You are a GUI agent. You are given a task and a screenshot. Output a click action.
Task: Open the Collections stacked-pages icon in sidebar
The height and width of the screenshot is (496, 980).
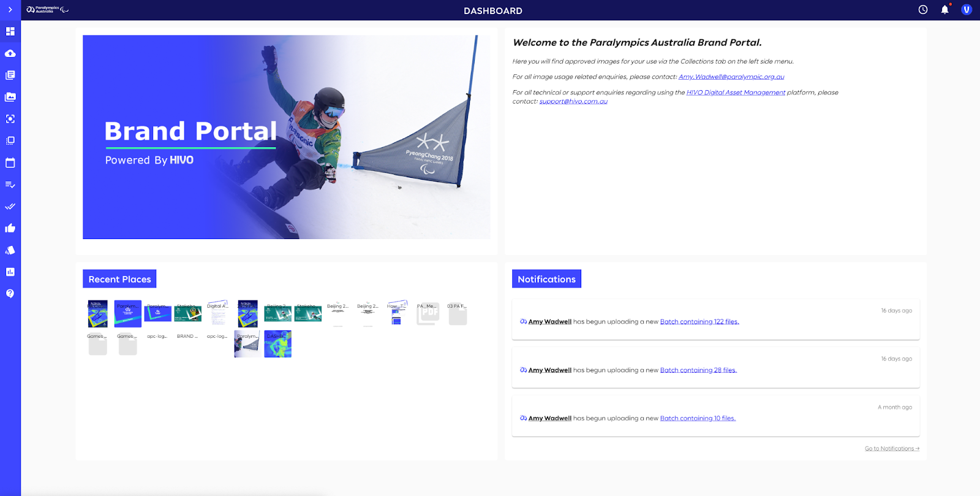[x=10, y=75]
